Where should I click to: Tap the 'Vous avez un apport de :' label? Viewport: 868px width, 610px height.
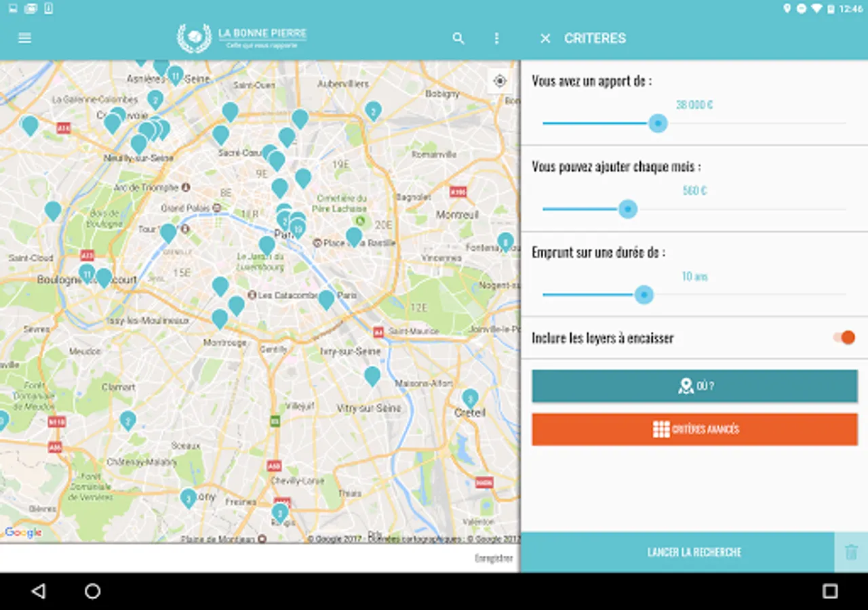[591, 81]
